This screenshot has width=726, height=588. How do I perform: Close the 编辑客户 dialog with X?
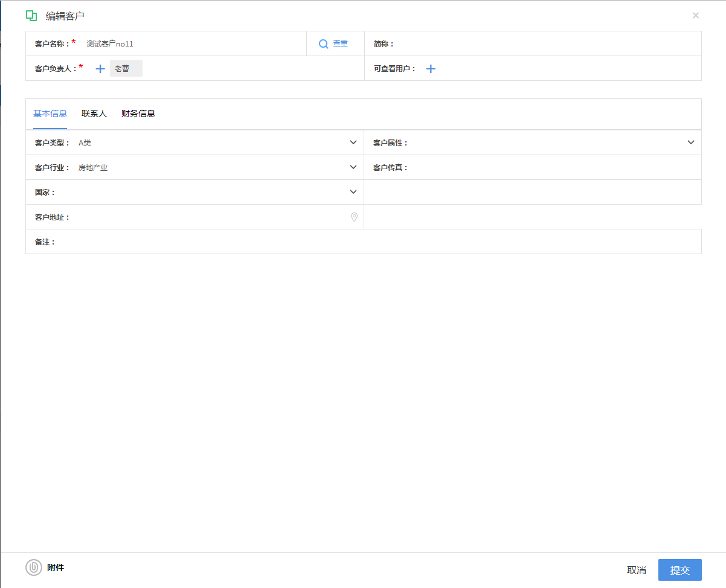point(696,16)
